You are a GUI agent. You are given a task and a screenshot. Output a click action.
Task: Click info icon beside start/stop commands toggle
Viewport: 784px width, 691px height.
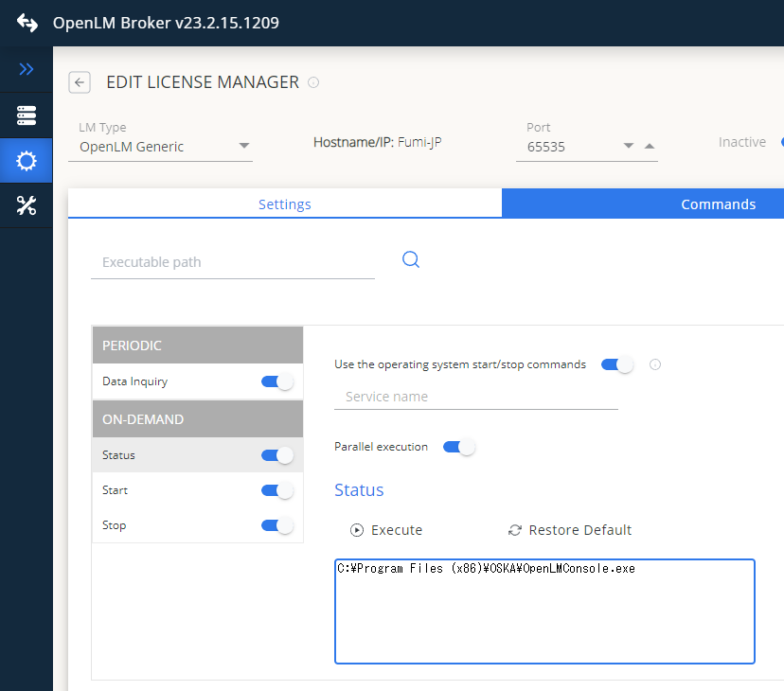pyautogui.click(x=654, y=364)
